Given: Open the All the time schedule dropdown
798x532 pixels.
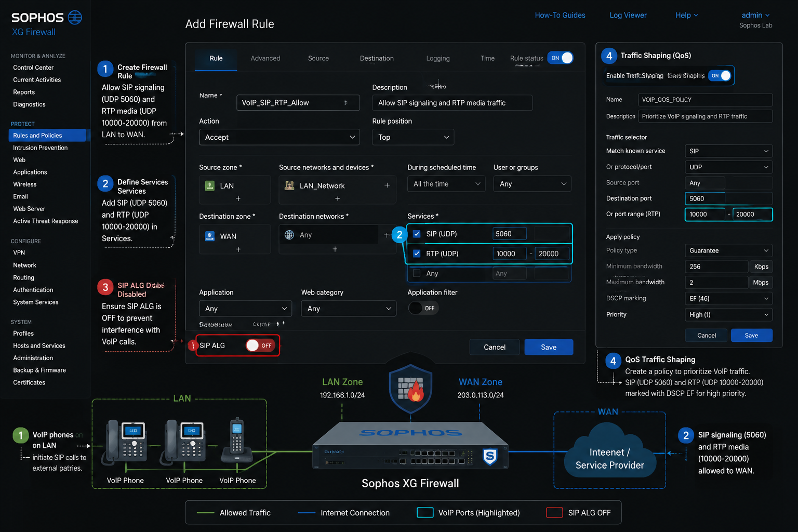Looking at the screenshot, I should [446, 184].
